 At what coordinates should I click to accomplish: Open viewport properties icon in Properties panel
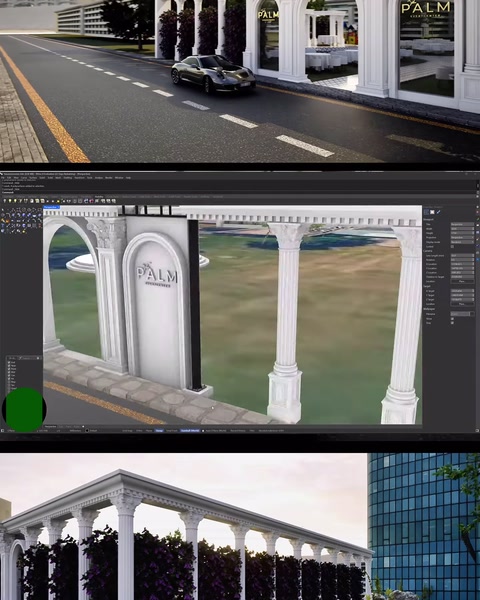tap(426, 212)
